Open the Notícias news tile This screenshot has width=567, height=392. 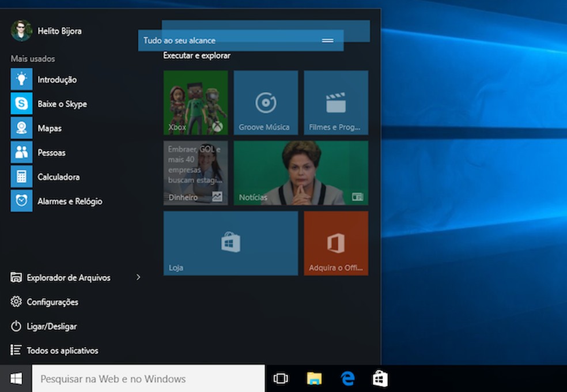click(x=301, y=173)
